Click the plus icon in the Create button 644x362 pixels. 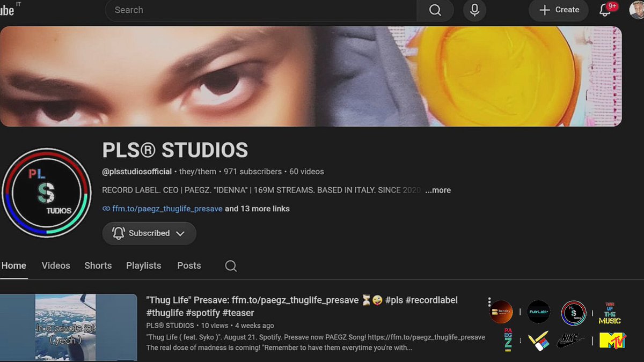pyautogui.click(x=545, y=10)
